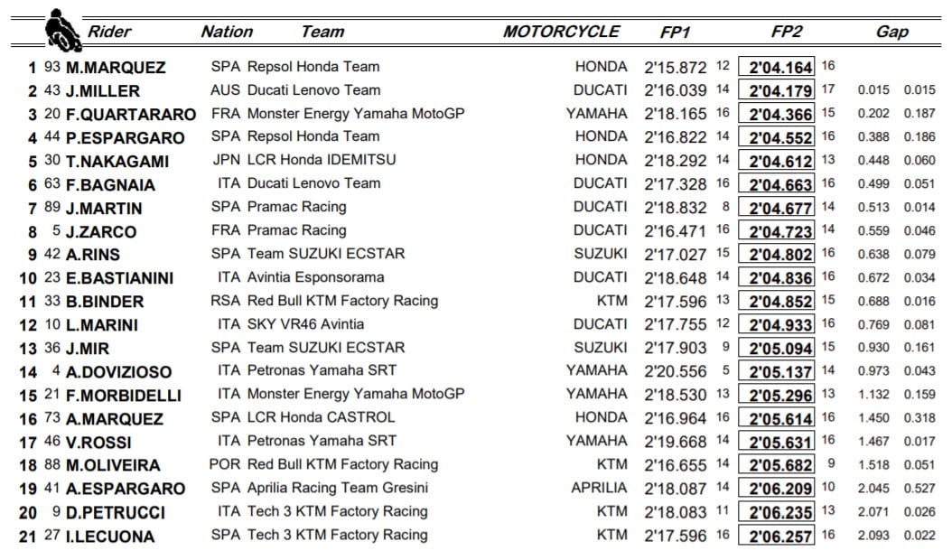Image resolution: width=952 pixels, height=560 pixels.
Task: Click the boxed FP2 time 2'06.257
Action: coord(777,536)
